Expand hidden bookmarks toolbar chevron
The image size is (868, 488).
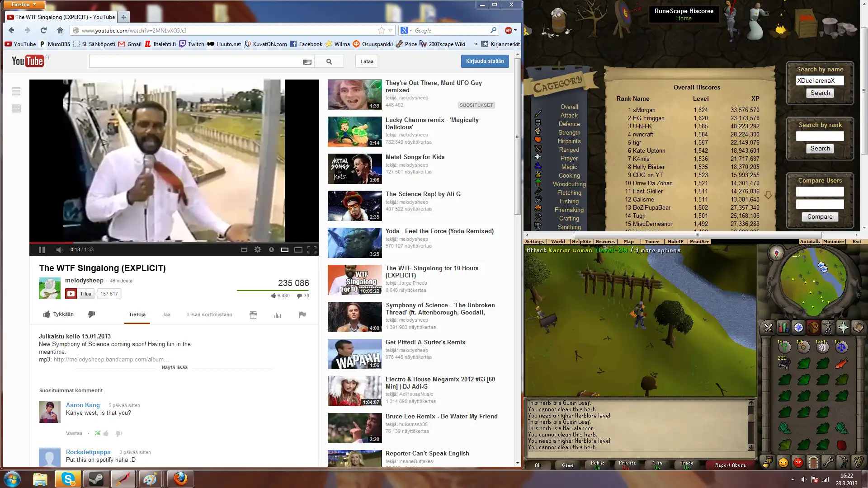point(476,44)
